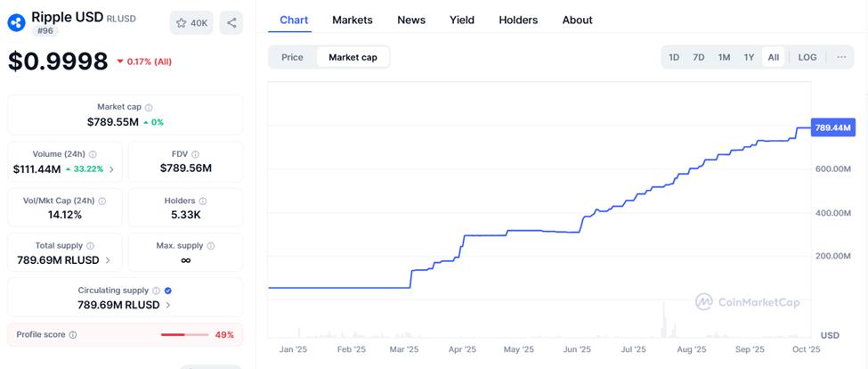Expand the Total supply details arrow
The image size is (868, 369).
click(108, 260)
